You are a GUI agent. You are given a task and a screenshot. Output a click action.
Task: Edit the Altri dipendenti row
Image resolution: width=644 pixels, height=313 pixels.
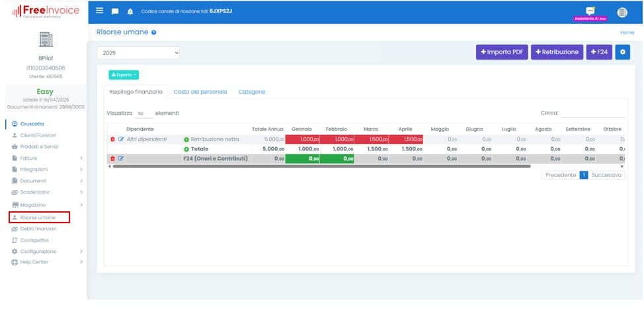[x=121, y=139]
